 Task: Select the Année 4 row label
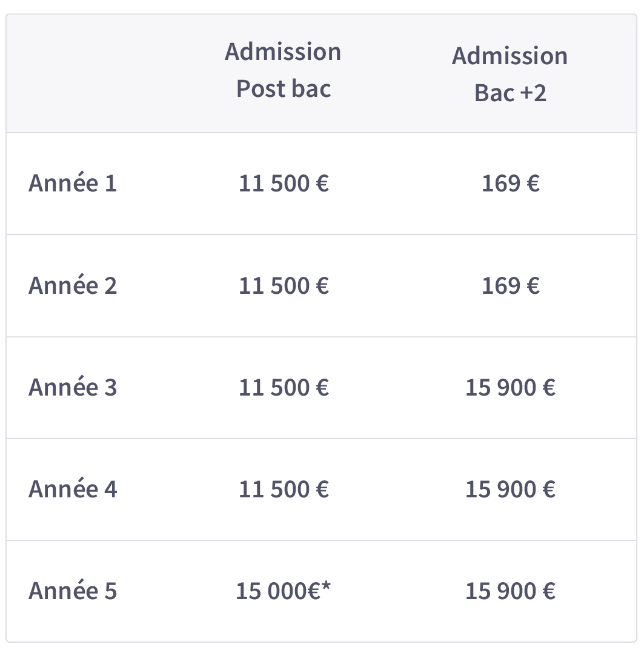(x=73, y=489)
